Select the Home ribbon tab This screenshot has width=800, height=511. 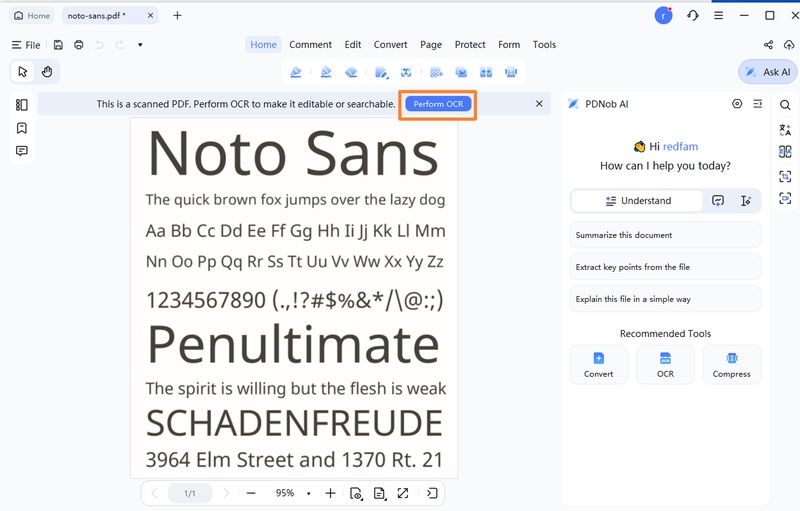[263, 45]
